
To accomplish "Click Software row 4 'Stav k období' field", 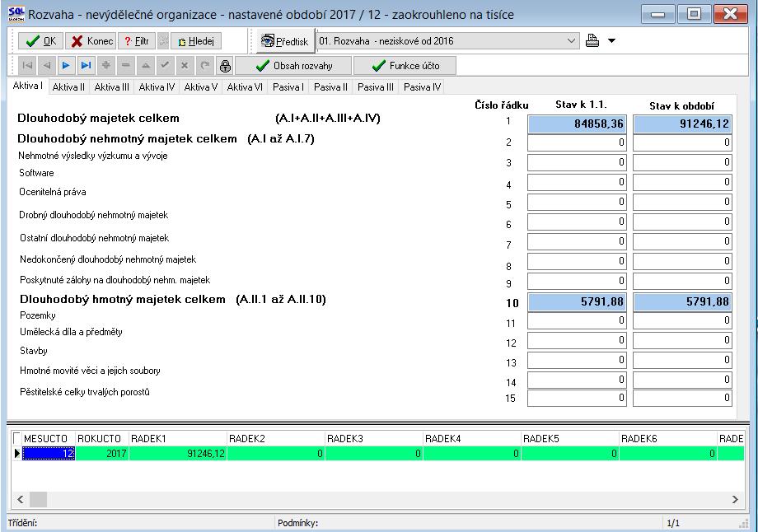I will 682,182.
